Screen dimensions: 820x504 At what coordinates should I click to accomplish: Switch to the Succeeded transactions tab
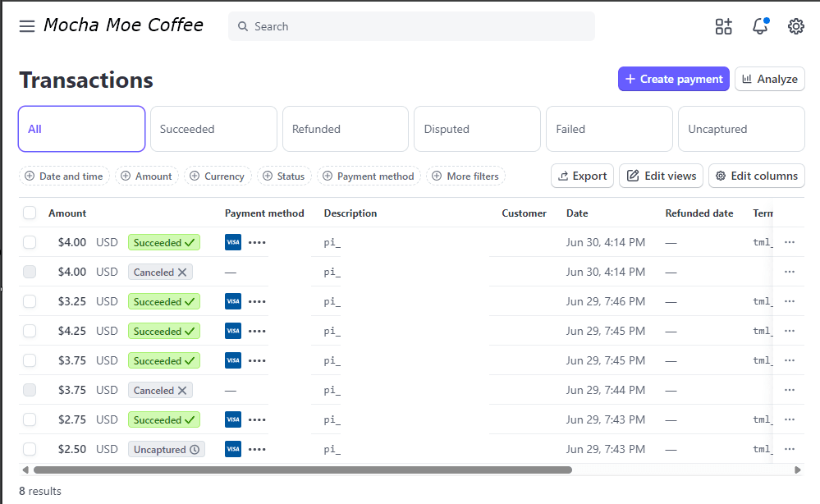[x=213, y=128]
